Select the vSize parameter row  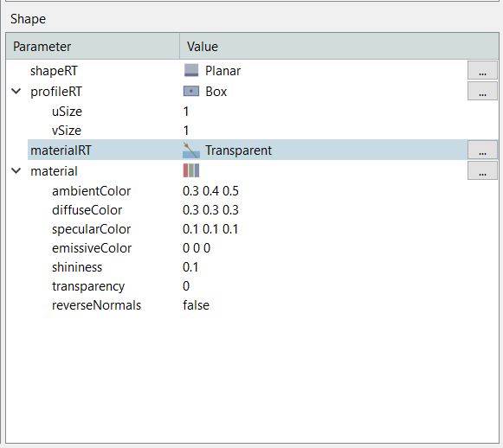(x=67, y=131)
